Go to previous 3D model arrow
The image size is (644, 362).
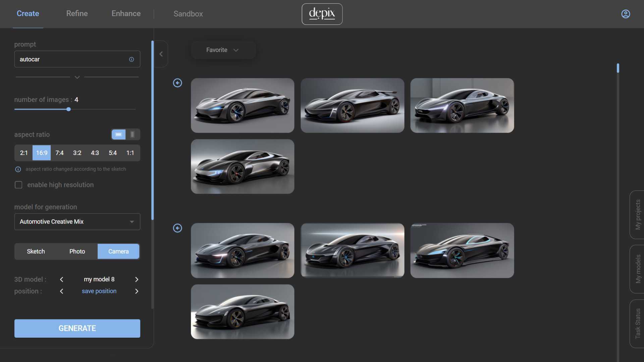[62, 280]
